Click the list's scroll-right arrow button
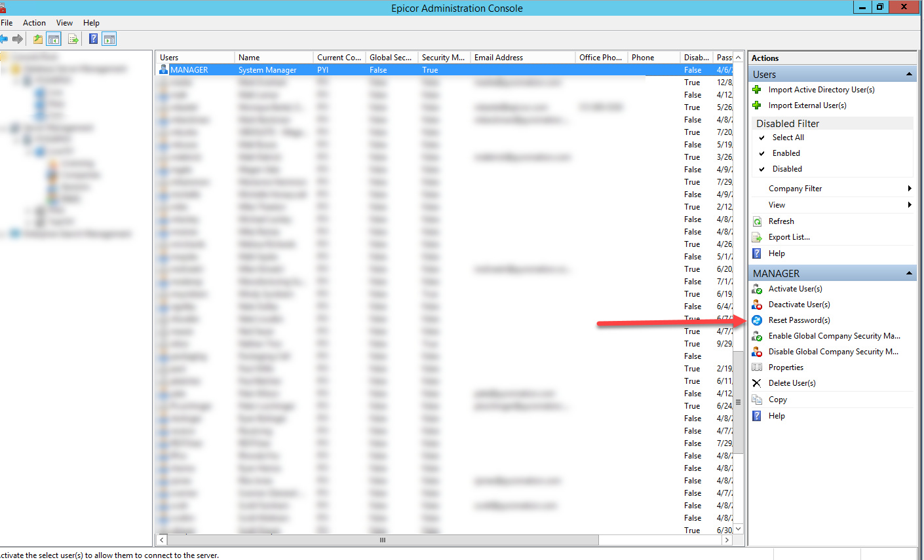Image resolution: width=924 pixels, height=560 pixels. 727,540
